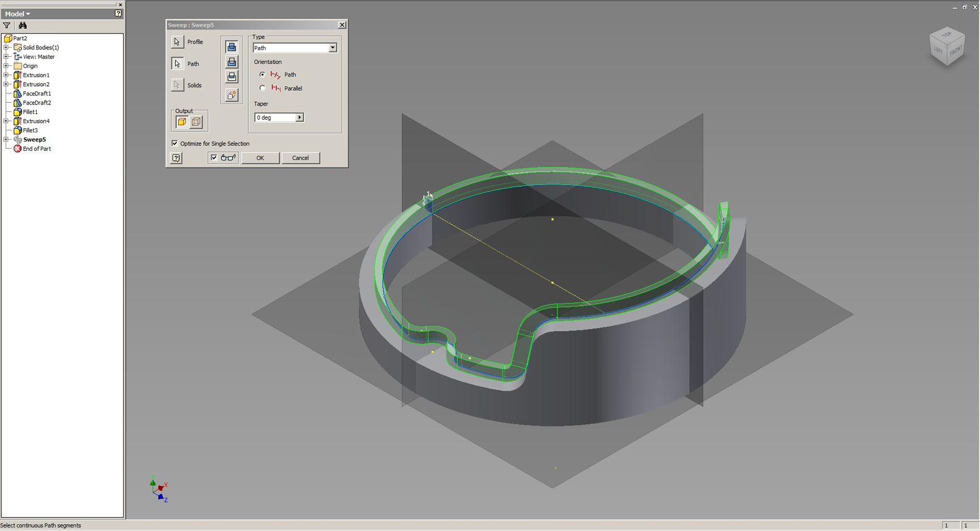Click the binoculars find icon

point(23,26)
